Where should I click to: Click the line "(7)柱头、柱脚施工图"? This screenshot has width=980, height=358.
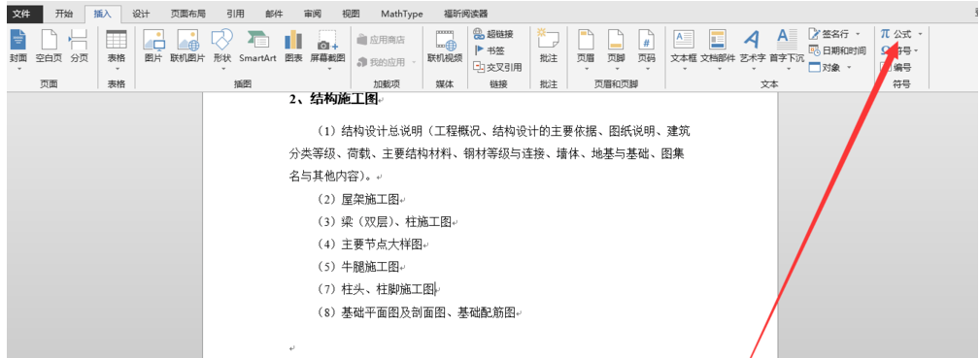point(377,289)
